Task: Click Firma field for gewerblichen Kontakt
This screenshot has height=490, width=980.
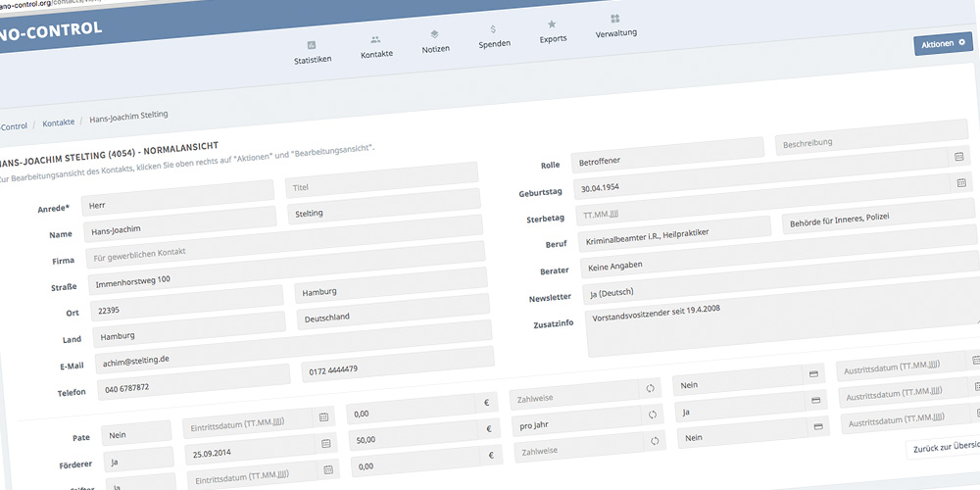Action: (284, 241)
